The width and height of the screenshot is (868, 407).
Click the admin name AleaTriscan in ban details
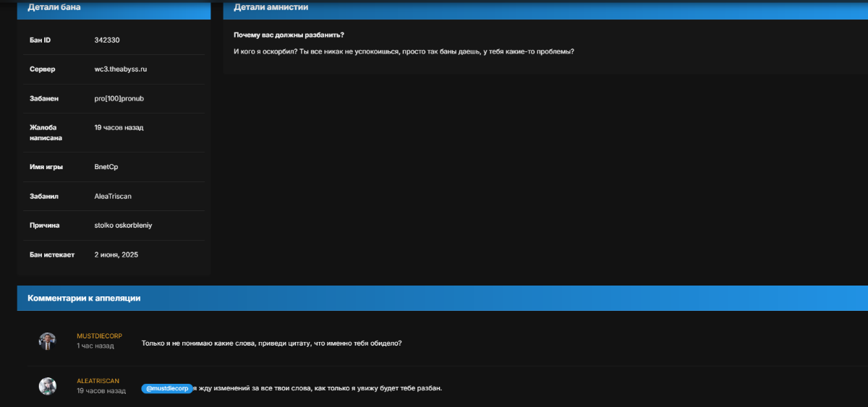click(x=113, y=196)
